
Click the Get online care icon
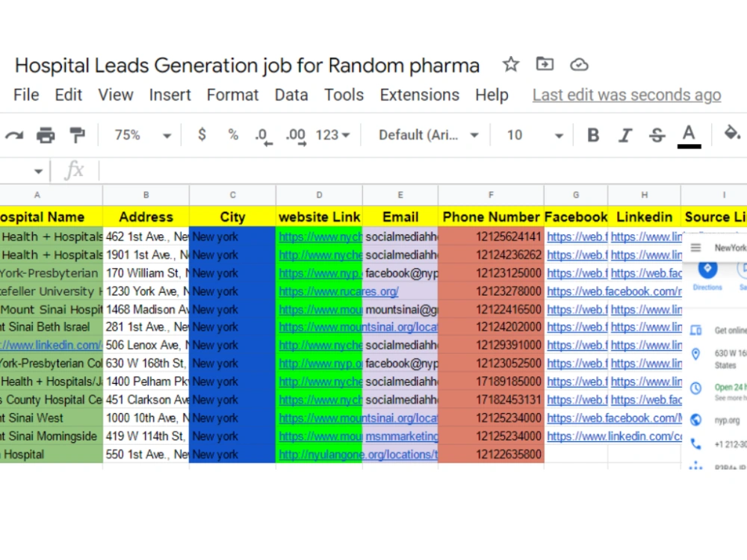[696, 330]
